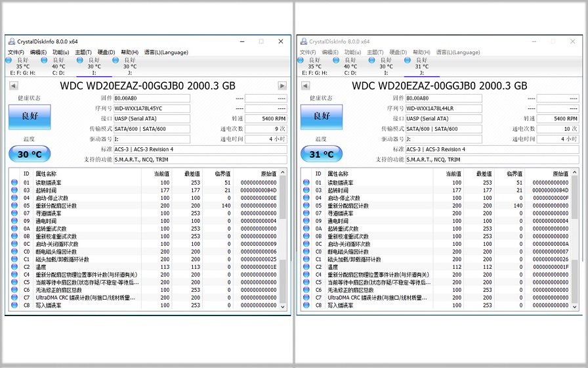Click status icon for 0C row right window
This screenshot has height=368, width=588.
point(306,244)
